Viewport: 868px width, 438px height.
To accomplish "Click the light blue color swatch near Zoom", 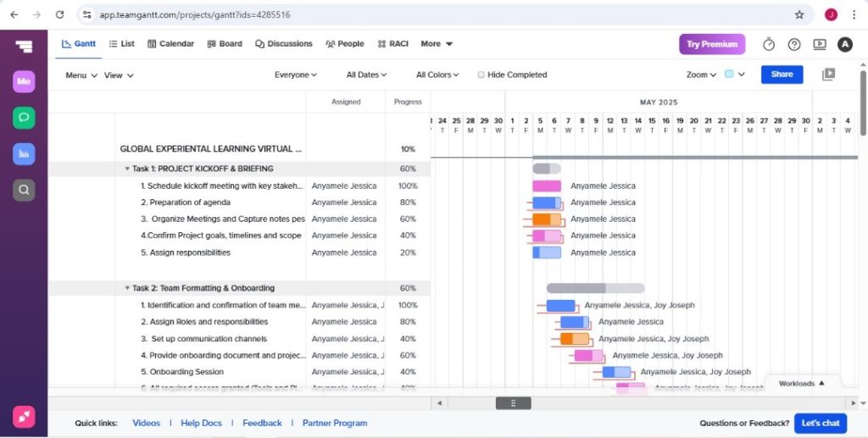I will (x=729, y=75).
